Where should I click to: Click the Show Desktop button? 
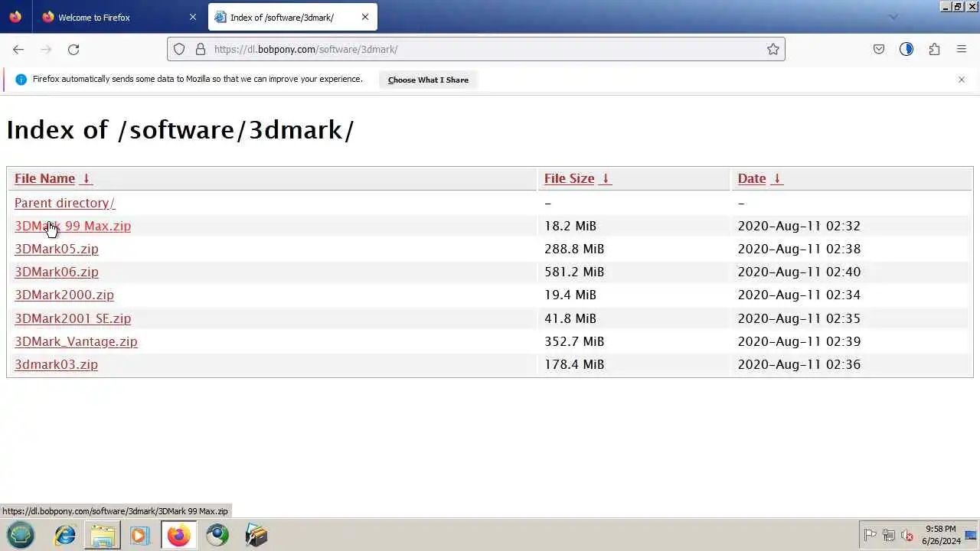click(x=971, y=535)
